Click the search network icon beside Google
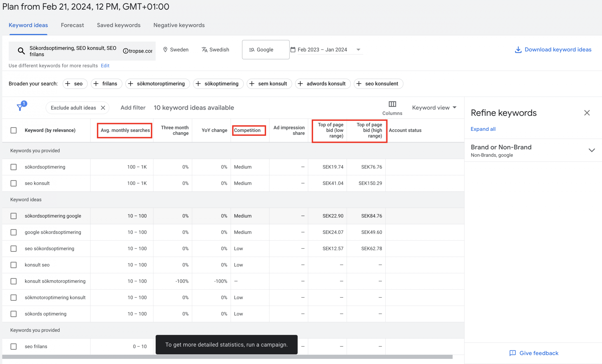The width and height of the screenshot is (602, 364). pos(252,50)
